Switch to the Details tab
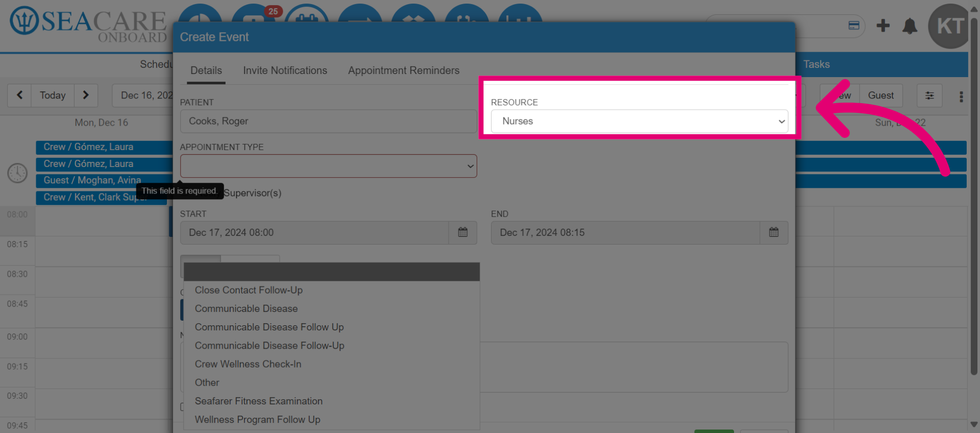The image size is (980, 433). click(x=206, y=70)
